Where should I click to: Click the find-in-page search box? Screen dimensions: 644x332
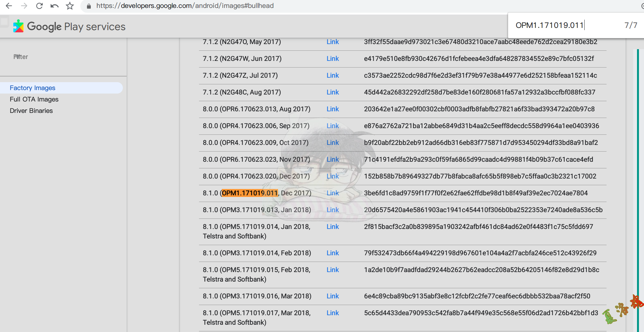(x=565, y=25)
